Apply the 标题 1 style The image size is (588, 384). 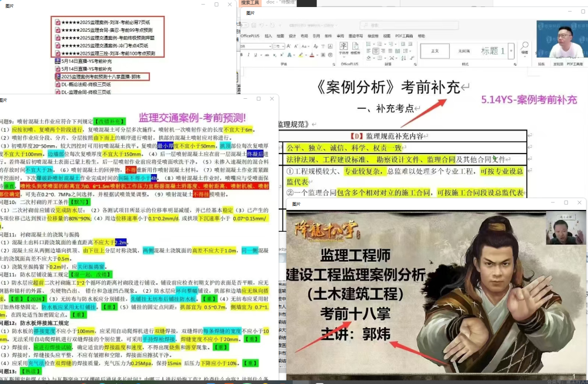(493, 51)
